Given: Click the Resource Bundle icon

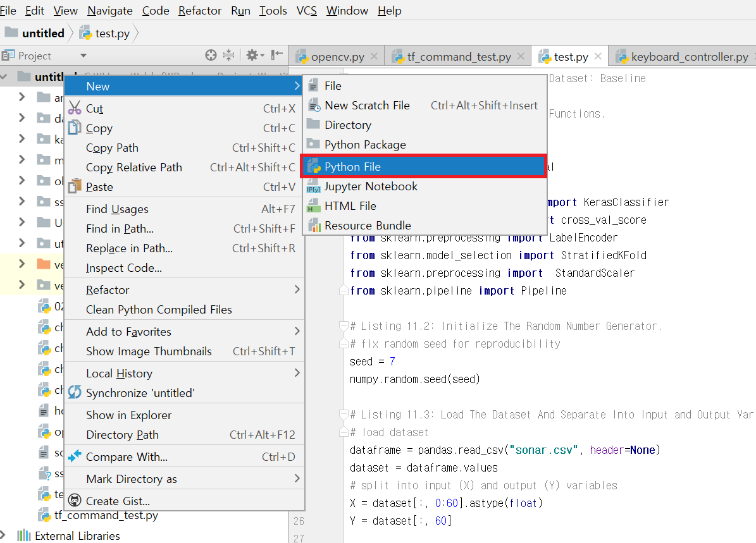Looking at the screenshot, I should (x=314, y=226).
